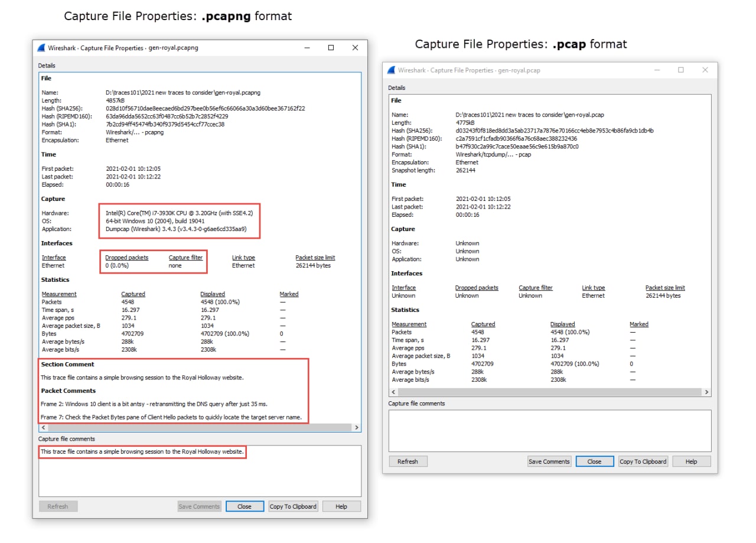Click Marked header in pcap statistics
The height and width of the screenshot is (543, 756).
click(639, 324)
